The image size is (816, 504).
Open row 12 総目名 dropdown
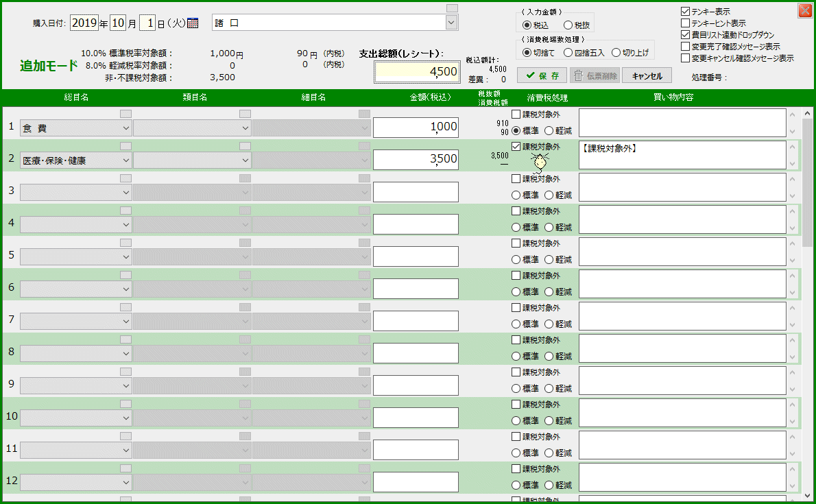coord(75,483)
